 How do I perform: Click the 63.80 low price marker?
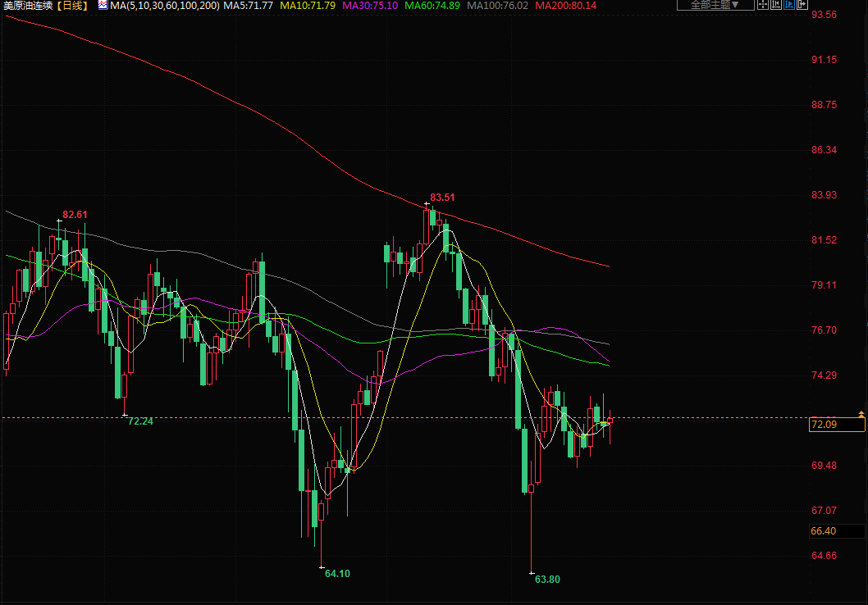coord(547,579)
